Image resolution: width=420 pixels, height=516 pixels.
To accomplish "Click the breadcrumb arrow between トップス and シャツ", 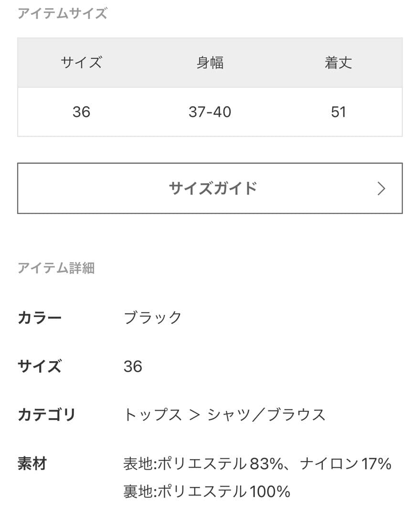I will 194,415.
